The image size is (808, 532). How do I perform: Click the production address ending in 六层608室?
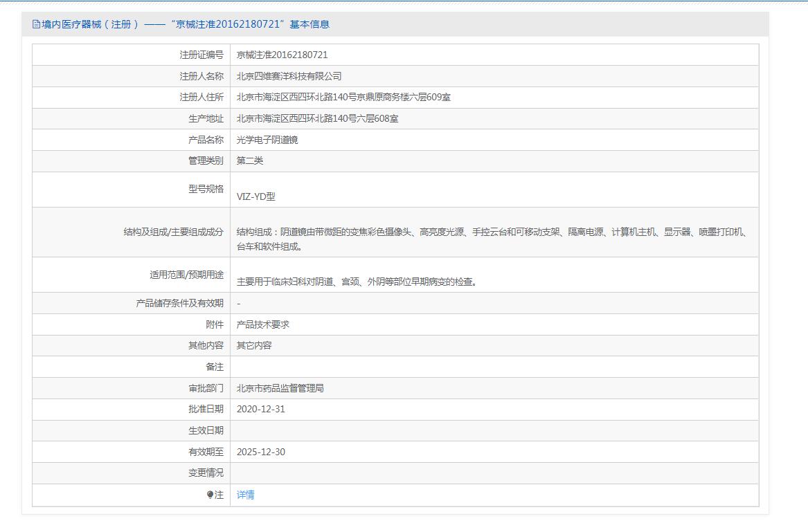point(317,119)
